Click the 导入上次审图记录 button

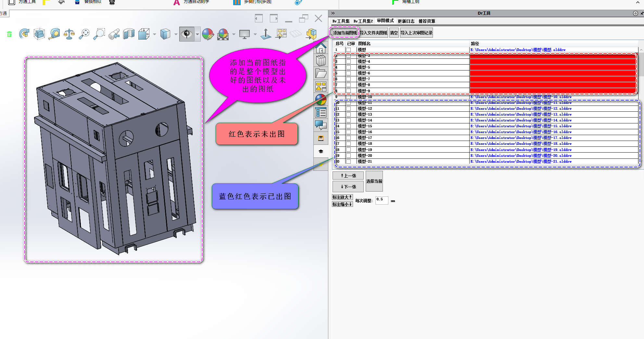[x=416, y=32]
